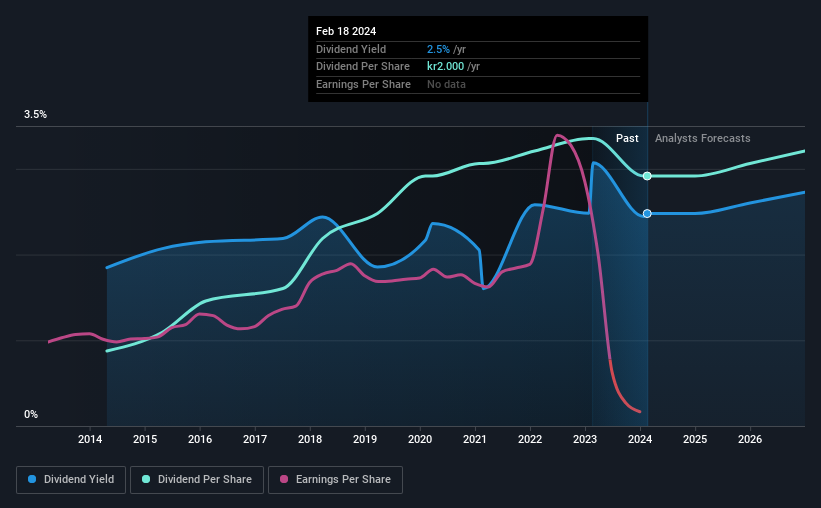The width and height of the screenshot is (821, 508).
Task: Toggle the Dividend Per Share legend button
Action: [x=197, y=480]
